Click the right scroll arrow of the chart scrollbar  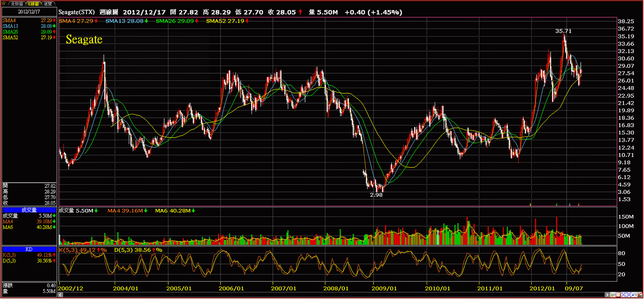[x=607, y=295]
